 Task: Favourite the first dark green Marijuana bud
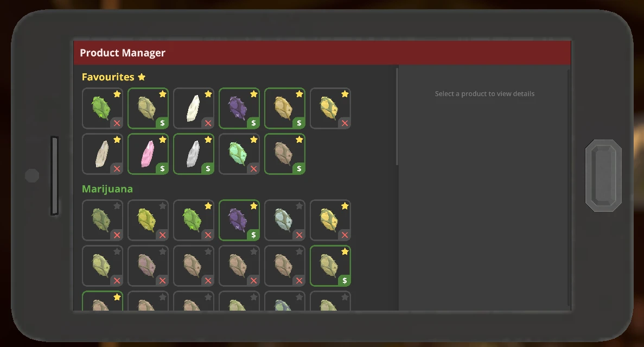(x=117, y=206)
